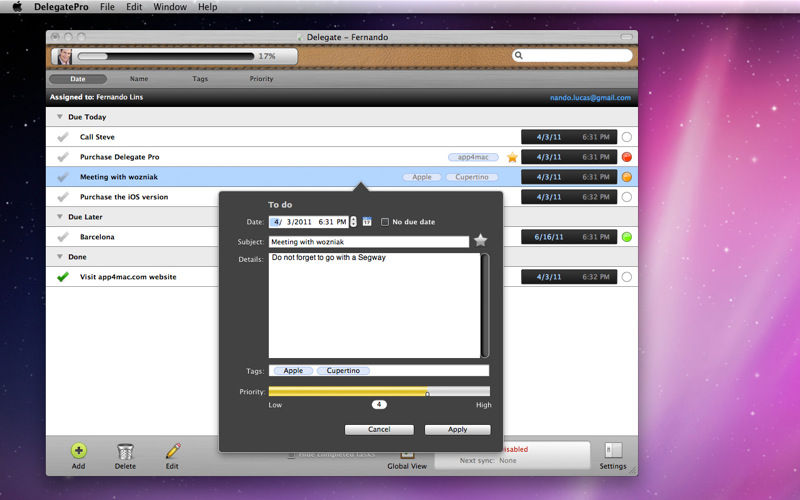The width and height of the screenshot is (800, 500).
Task: Click the Details text area
Action: pos(374,306)
